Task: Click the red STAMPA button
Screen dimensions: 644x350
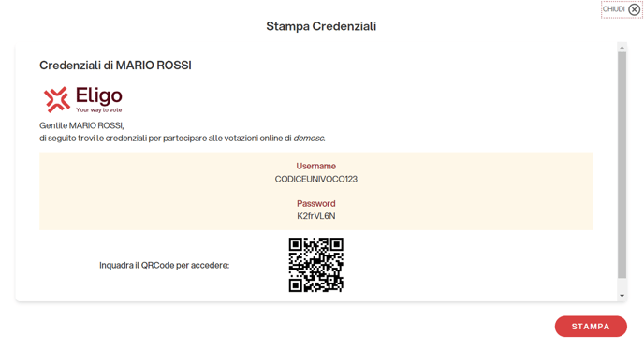Action: [591, 327]
